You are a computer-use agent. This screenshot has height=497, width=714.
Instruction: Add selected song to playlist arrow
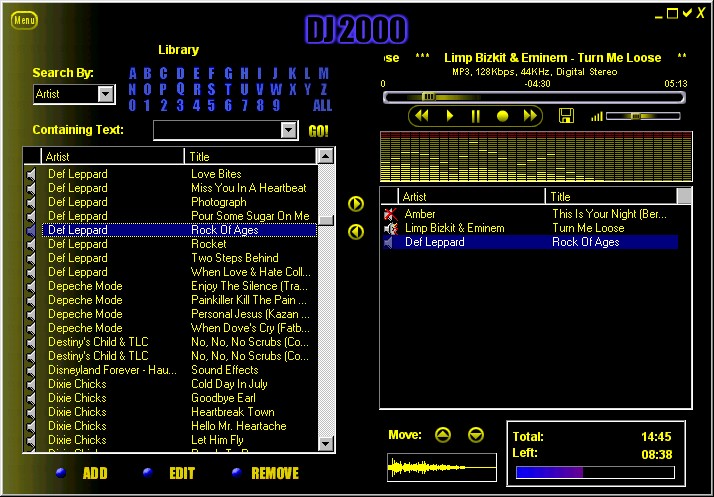tap(356, 204)
